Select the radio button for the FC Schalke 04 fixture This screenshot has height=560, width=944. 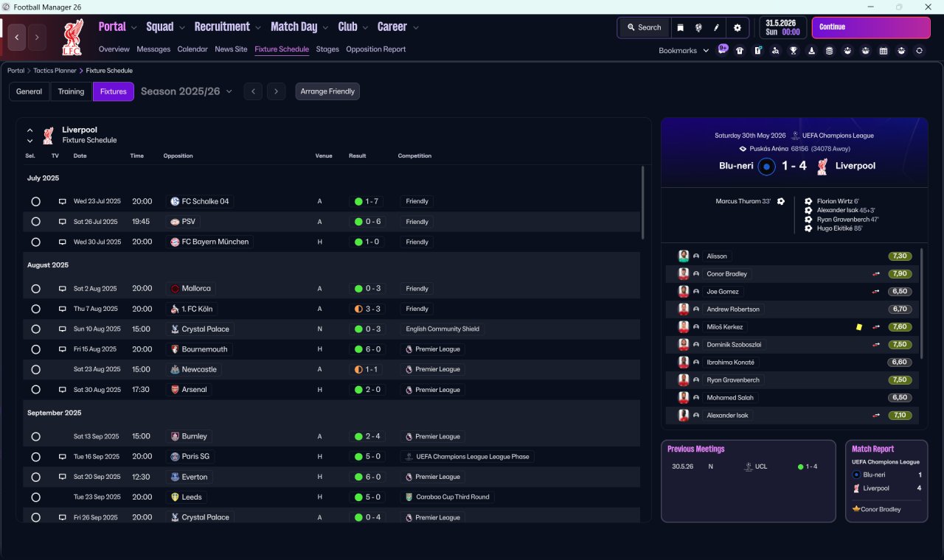tap(35, 201)
